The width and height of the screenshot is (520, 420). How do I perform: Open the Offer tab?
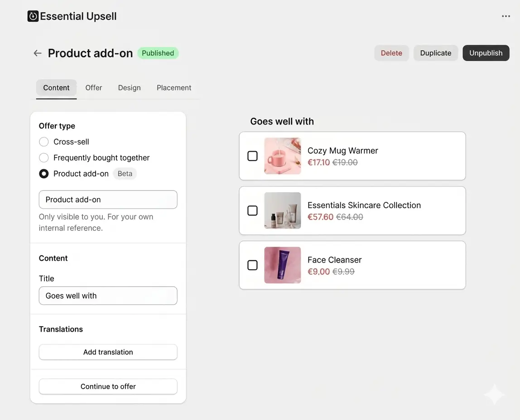pos(93,88)
